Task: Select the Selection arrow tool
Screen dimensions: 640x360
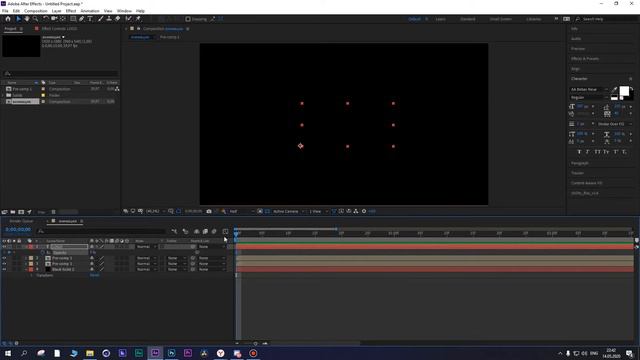Action: (x=18, y=19)
